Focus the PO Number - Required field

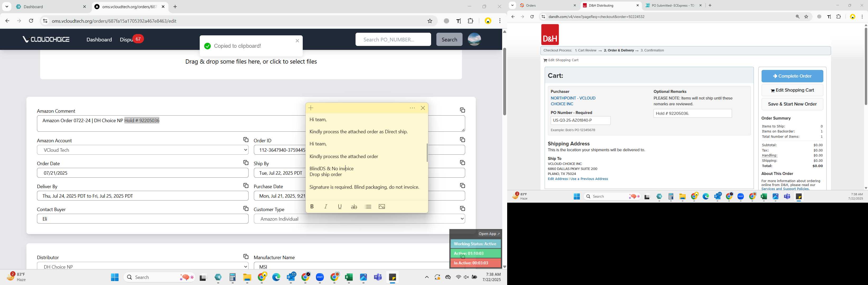coord(580,120)
